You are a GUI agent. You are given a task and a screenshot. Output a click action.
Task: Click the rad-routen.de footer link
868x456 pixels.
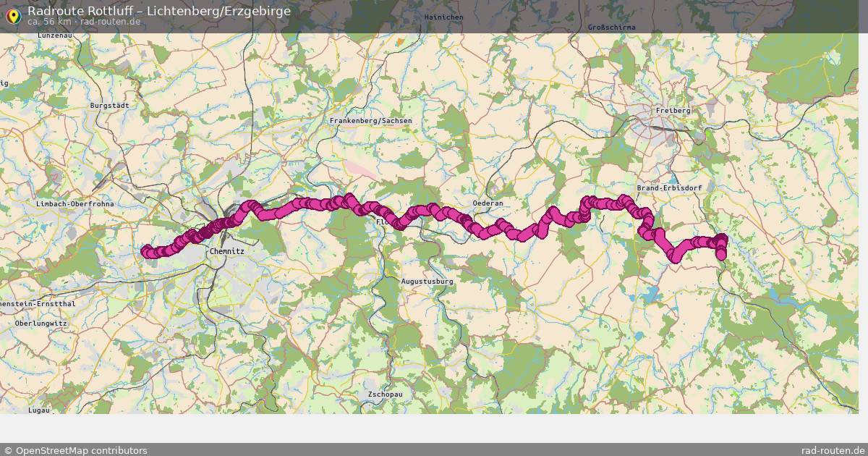(x=833, y=450)
